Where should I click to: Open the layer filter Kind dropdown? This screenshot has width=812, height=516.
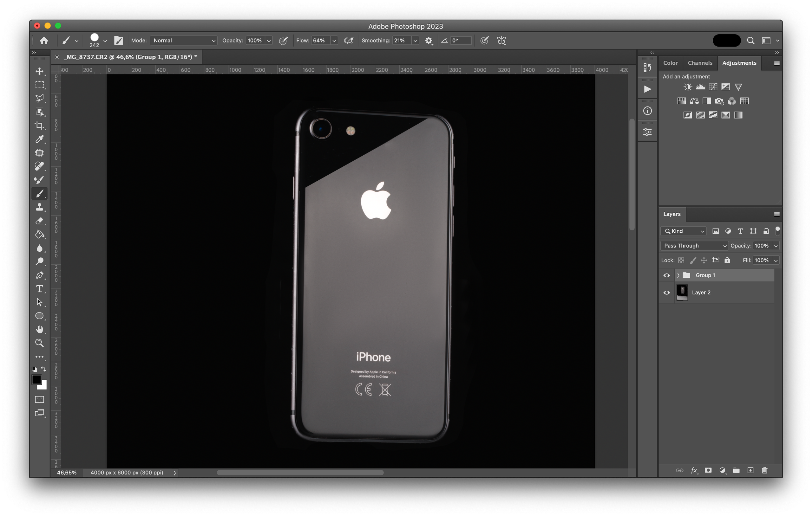click(x=683, y=231)
